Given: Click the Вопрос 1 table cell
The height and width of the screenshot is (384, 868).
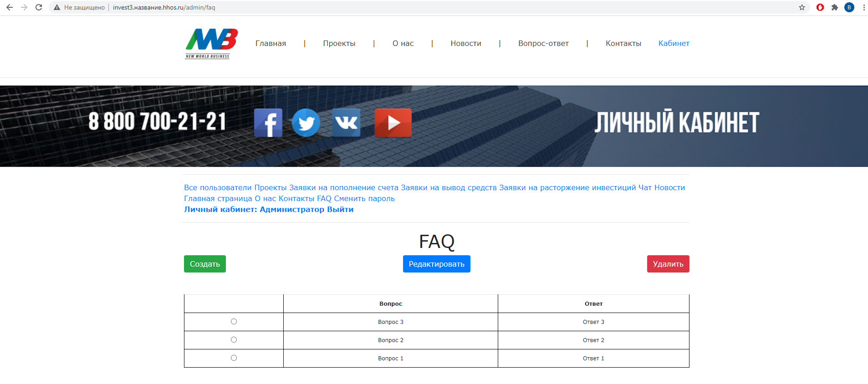Looking at the screenshot, I should pyautogui.click(x=391, y=358).
